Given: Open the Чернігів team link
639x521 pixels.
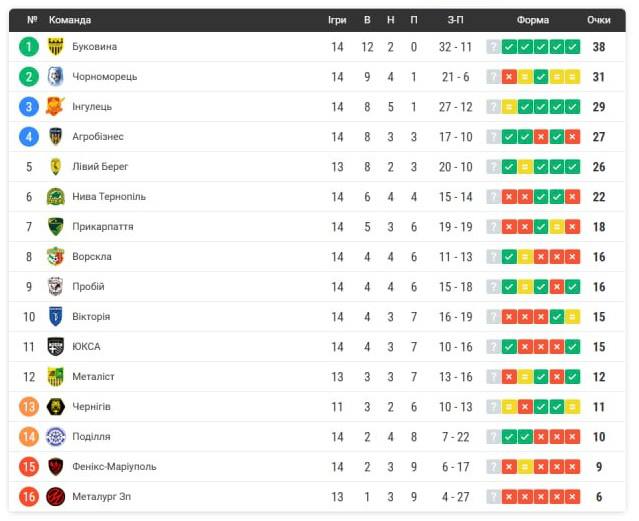Looking at the screenshot, I should coord(91,406).
